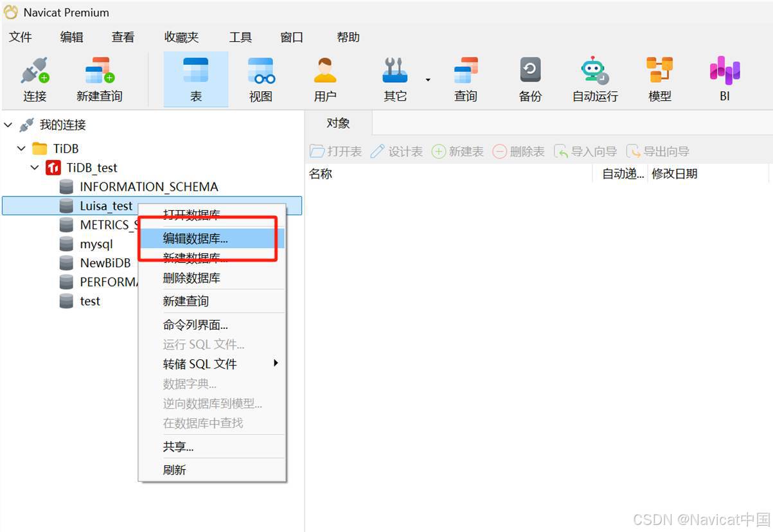Open the 查看 (View) menu
The image size is (773, 532).
tap(123, 37)
